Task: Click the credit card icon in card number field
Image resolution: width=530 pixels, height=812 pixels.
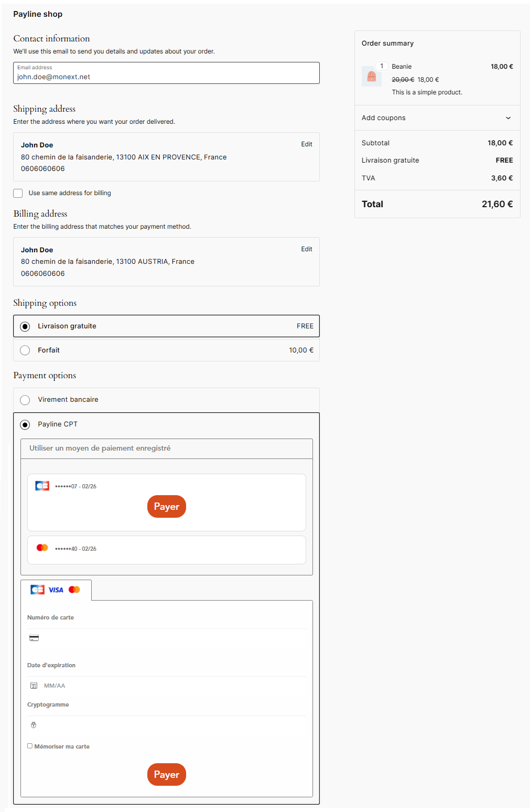Action: [x=34, y=638]
